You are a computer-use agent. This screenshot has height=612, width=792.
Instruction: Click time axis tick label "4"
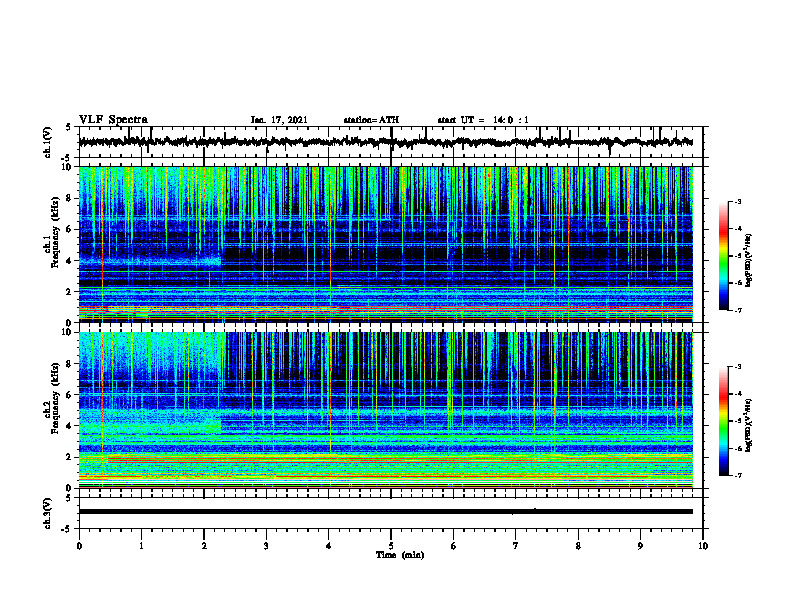click(329, 546)
